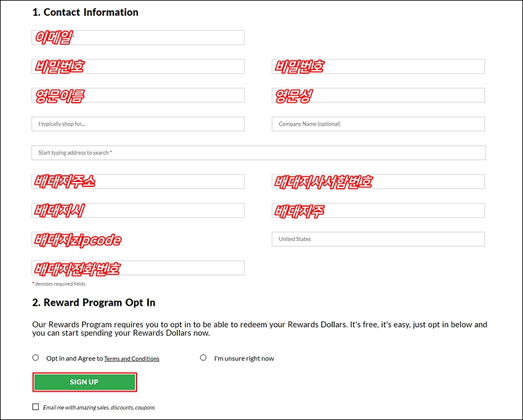Select the 영문성 last name field
523x420 pixels.
point(378,95)
